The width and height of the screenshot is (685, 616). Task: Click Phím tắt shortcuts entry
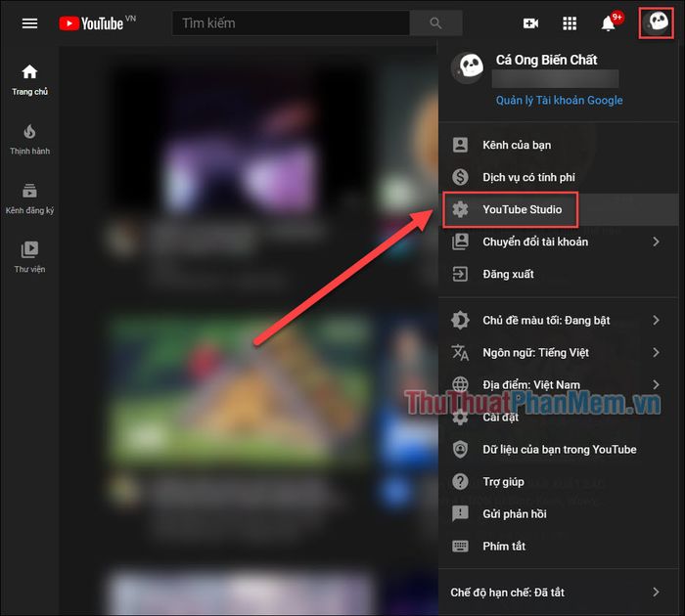pyautogui.click(x=559, y=547)
